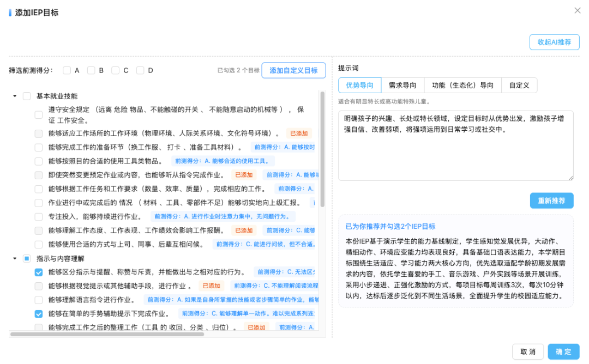This screenshot has width=589, height=364.
Task: Collapse the 基本就业技能 tree group
Action: coord(15,96)
